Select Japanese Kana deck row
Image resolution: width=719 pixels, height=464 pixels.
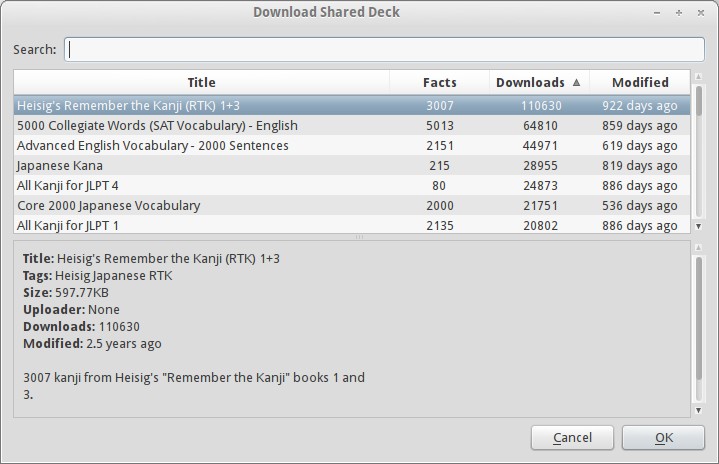coord(352,165)
